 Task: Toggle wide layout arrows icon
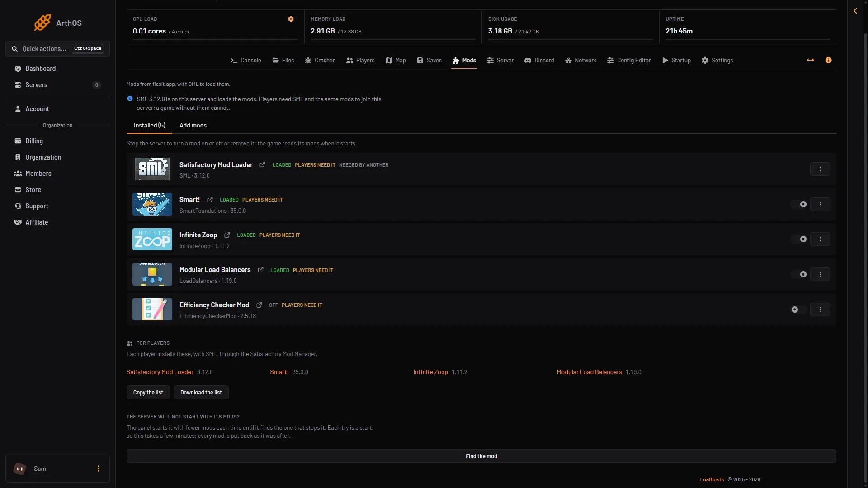(x=810, y=60)
